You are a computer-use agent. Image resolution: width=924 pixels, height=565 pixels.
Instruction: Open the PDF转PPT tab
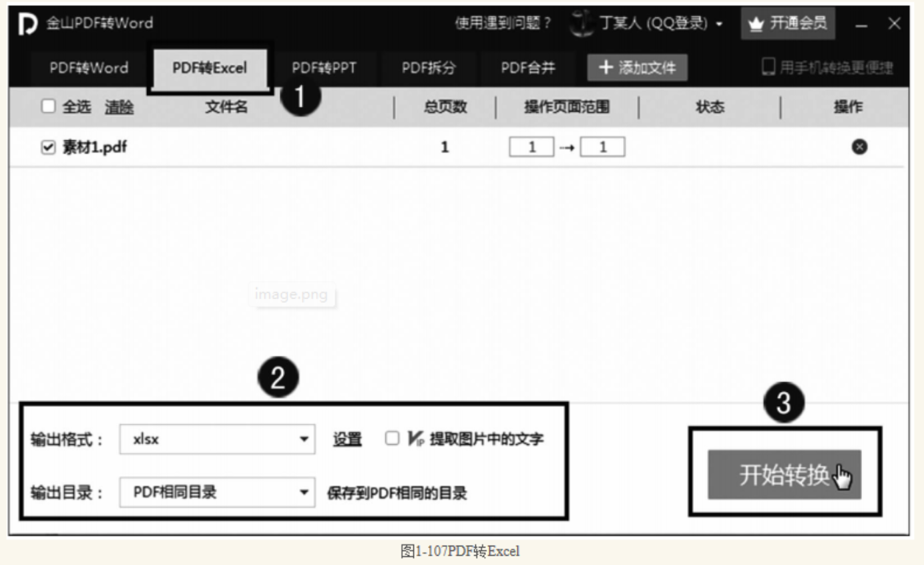coord(324,67)
